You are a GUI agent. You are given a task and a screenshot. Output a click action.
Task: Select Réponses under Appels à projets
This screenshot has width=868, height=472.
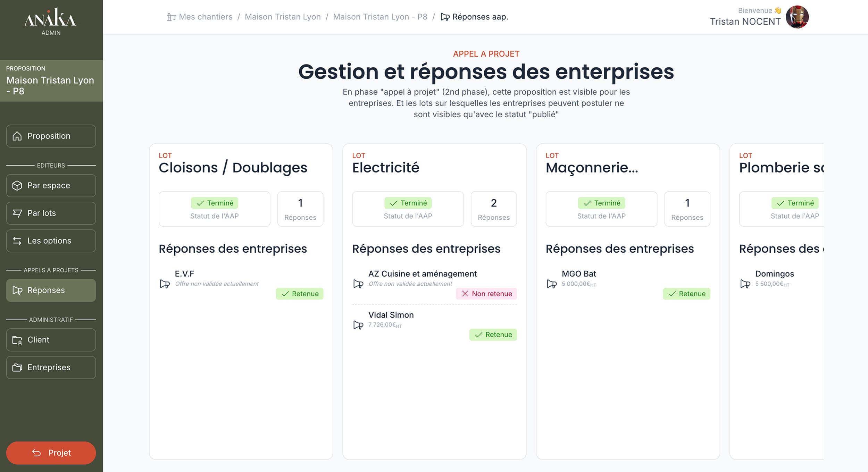[x=51, y=290]
